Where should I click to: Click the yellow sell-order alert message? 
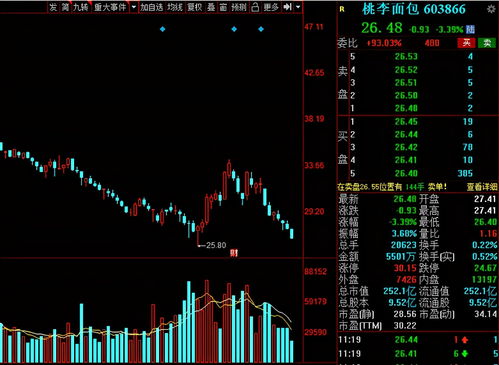tap(392, 187)
